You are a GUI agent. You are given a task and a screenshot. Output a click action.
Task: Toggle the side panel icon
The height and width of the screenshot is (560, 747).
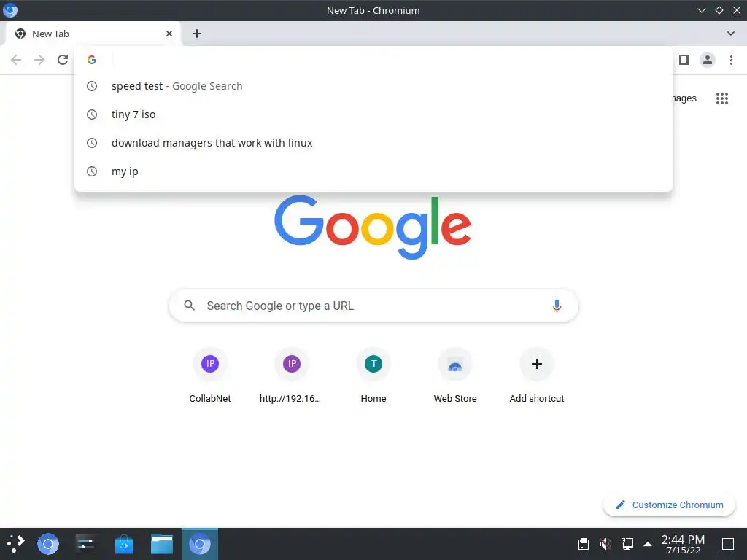[684, 60]
